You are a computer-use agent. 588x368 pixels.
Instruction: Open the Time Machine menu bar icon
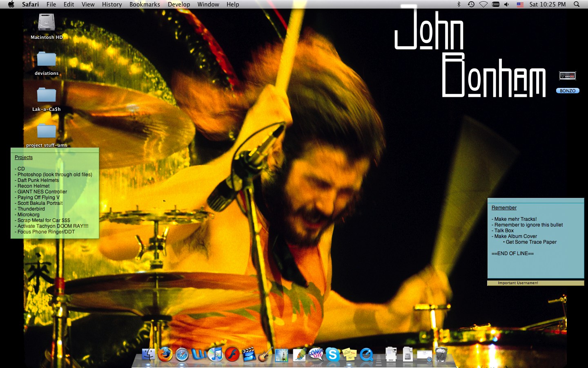tap(471, 4)
